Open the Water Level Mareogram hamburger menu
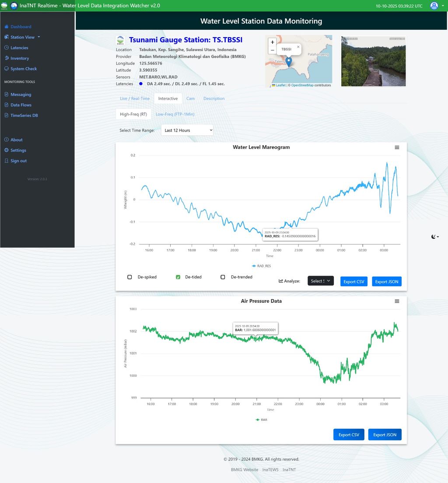 tap(397, 147)
